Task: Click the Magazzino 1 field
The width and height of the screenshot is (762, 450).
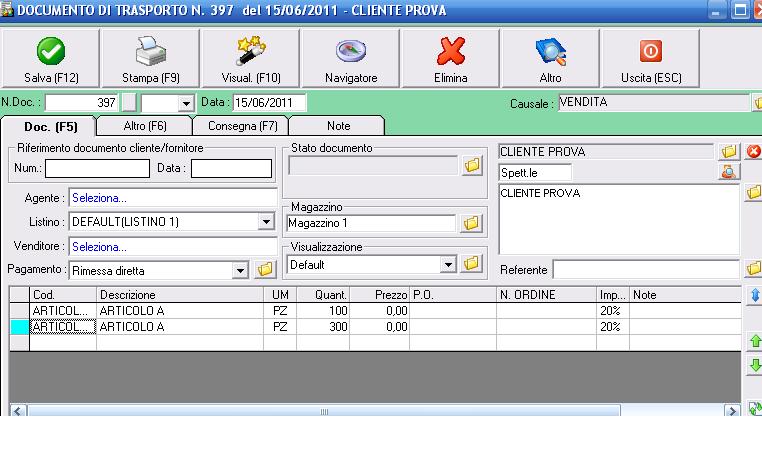Action: (x=371, y=224)
